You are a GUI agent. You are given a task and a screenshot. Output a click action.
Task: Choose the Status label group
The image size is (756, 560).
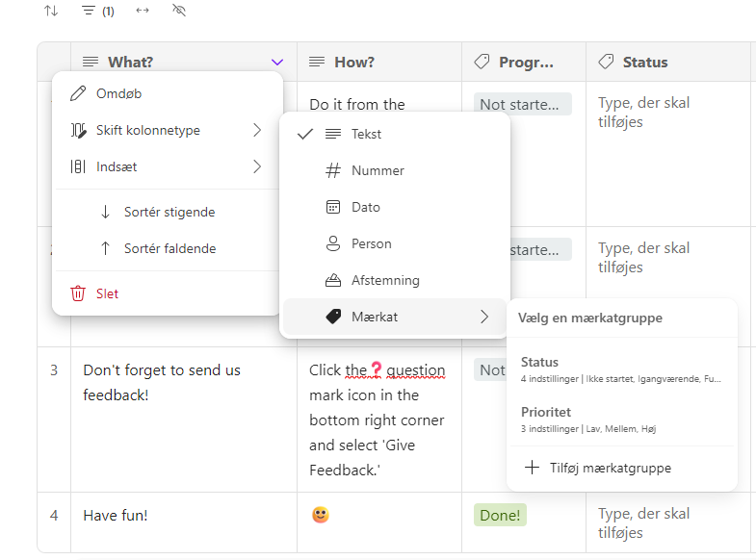pyautogui.click(x=621, y=369)
